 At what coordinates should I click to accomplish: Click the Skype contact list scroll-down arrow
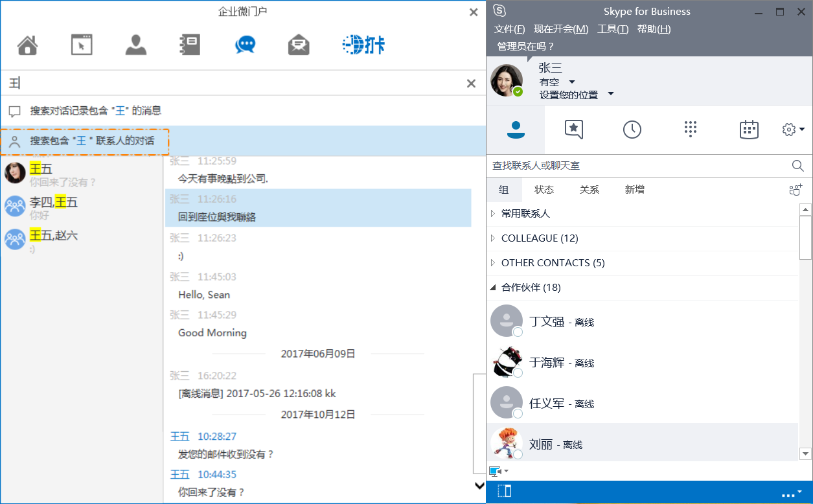coord(806,454)
